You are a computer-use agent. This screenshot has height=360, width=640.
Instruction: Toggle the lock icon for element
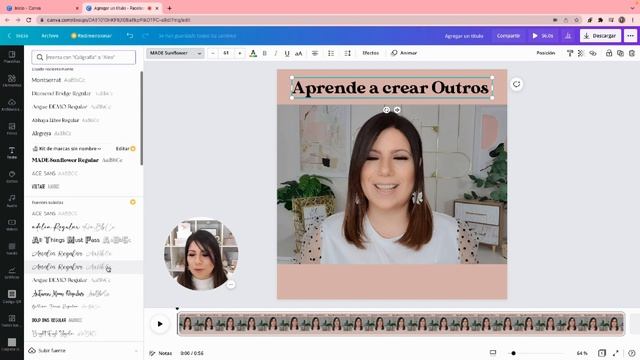click(x=609, y=53)
